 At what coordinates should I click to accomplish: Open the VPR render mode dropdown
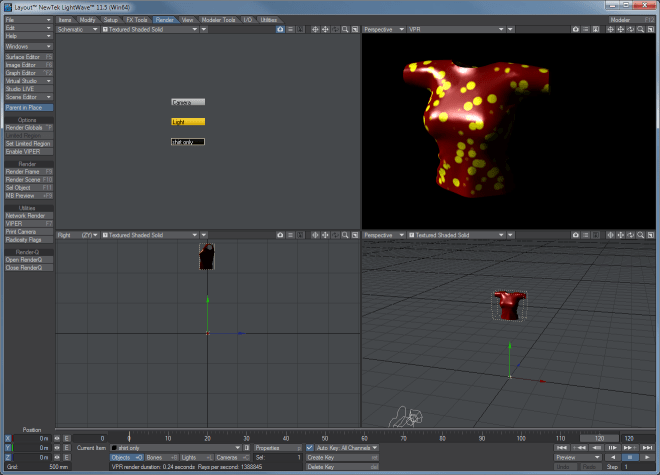pyautogui.click(x=456, y=29)
